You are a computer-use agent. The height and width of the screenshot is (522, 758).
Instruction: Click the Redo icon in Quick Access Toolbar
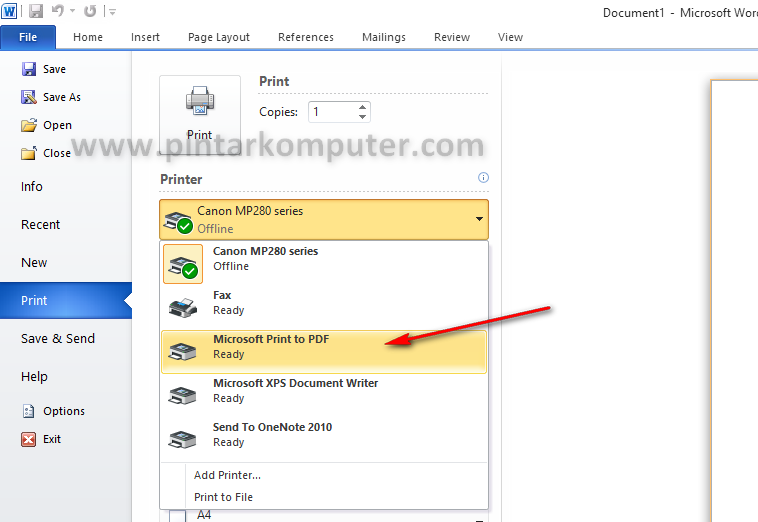pos(90,11)
